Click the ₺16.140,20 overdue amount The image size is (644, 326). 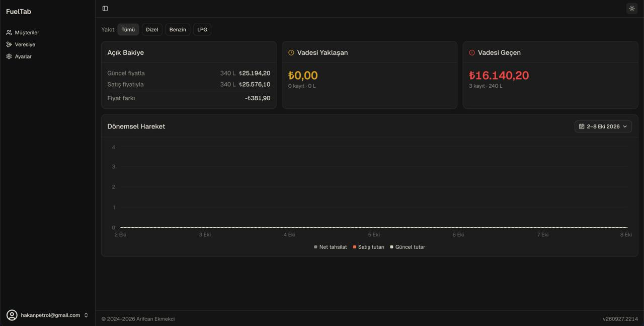[x=499, y=76]
